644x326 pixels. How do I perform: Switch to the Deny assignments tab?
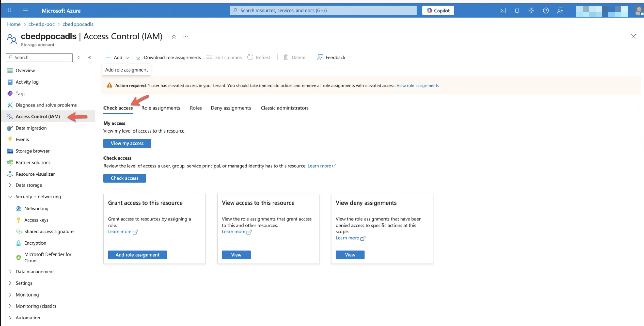pos(231,108)
